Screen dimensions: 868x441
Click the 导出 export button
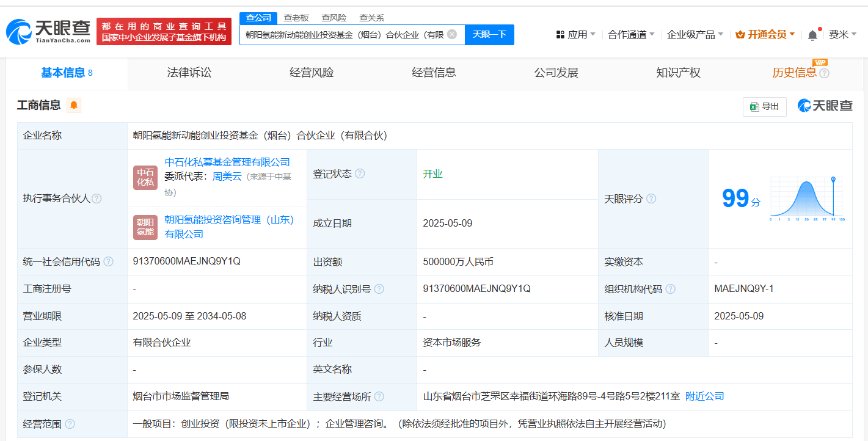(765, 106)
